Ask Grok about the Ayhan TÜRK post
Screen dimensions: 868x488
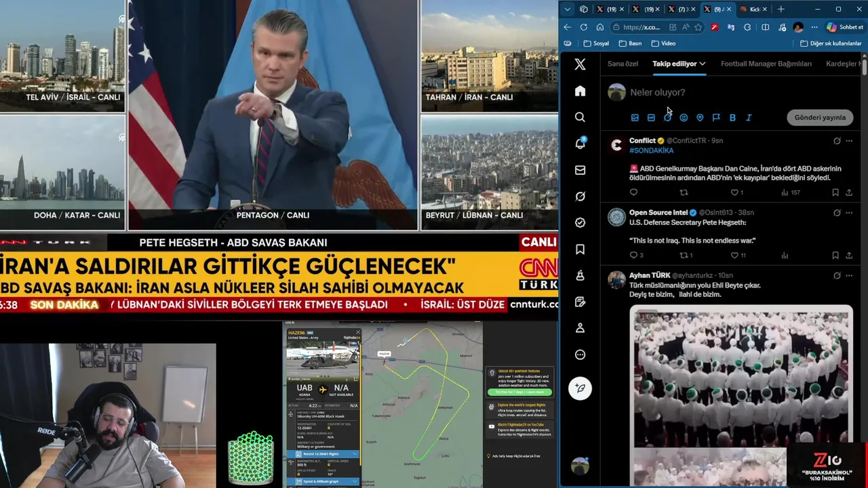click(837, 276)
